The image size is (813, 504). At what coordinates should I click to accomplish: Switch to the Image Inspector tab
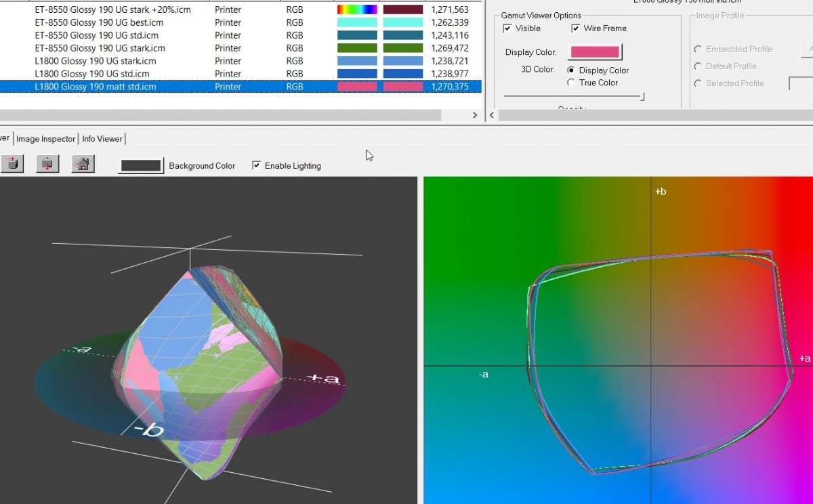(x=45, y=139)
